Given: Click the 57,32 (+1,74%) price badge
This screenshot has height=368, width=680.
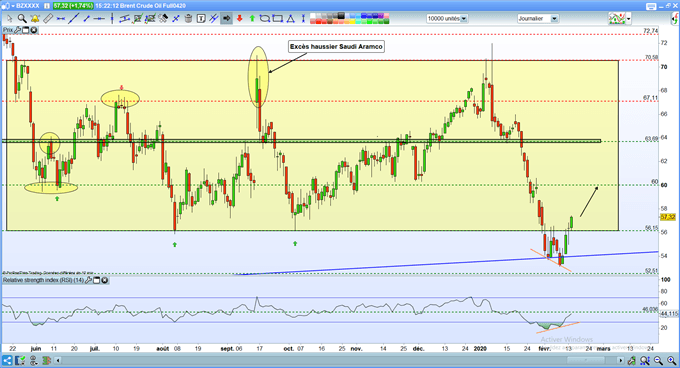Looking at the screenshot, I should 73,6.
